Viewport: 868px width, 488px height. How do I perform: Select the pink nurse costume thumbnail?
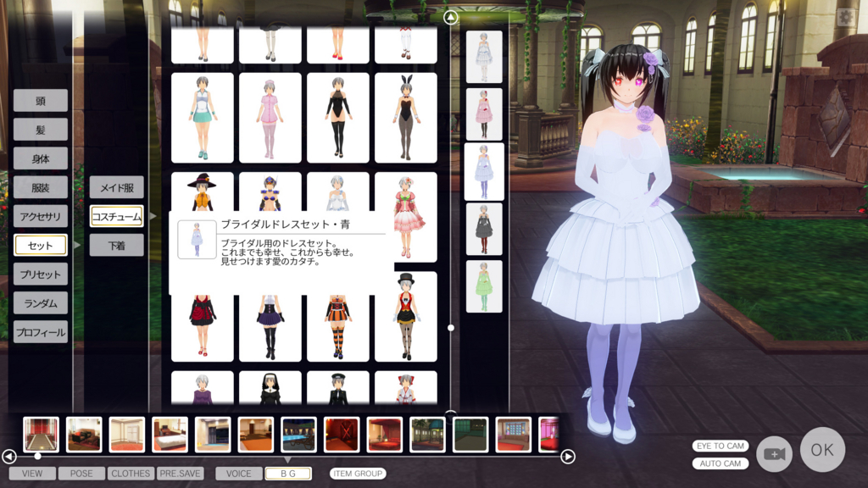coord(270,118)
